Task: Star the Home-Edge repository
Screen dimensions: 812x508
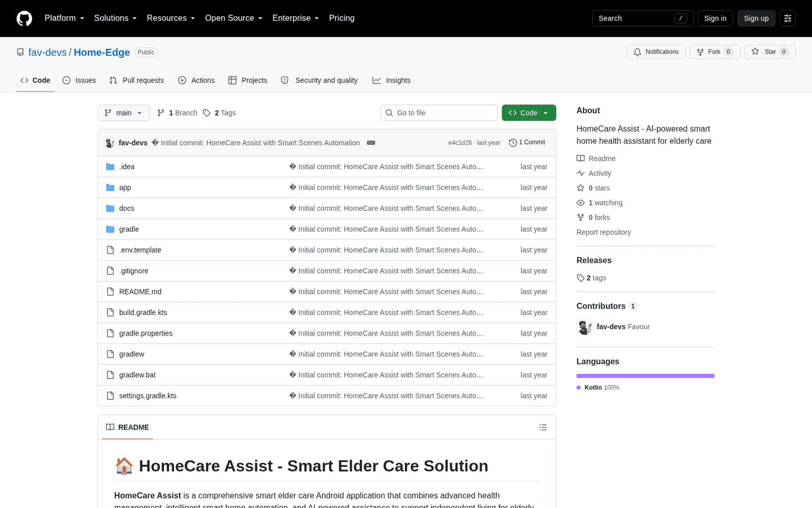Action: (770, 52)
